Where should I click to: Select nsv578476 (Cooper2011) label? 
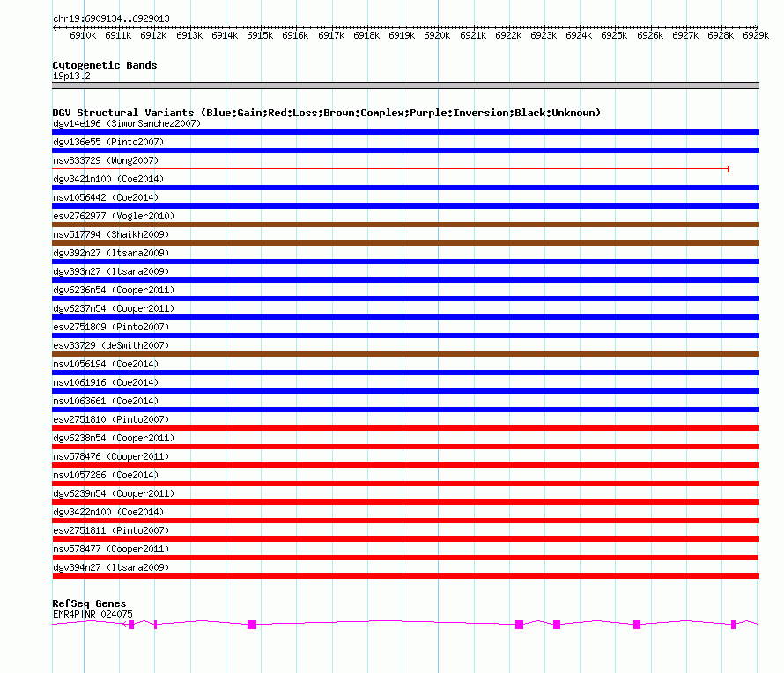coord(111,456)
